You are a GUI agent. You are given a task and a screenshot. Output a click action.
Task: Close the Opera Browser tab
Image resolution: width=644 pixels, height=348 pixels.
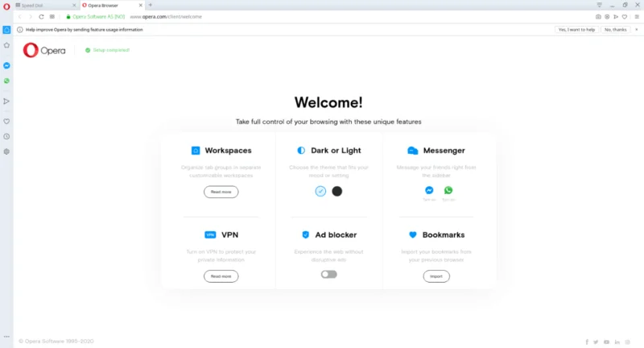click(x=140, y=6)
